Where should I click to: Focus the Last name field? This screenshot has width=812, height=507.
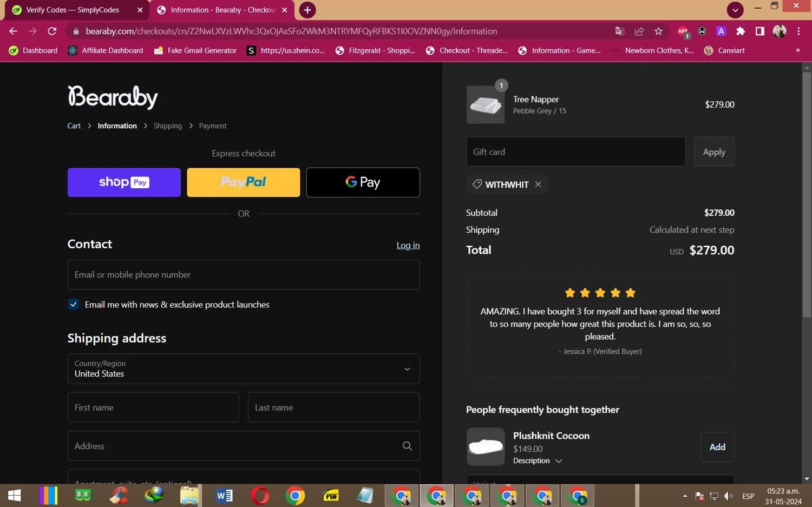tap(333, 407)
